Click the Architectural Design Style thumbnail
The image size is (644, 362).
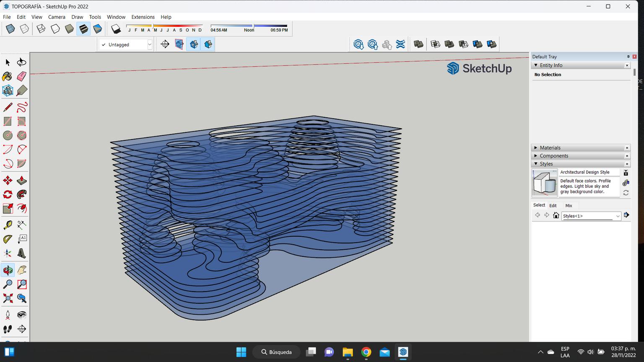tap(544, 183)
